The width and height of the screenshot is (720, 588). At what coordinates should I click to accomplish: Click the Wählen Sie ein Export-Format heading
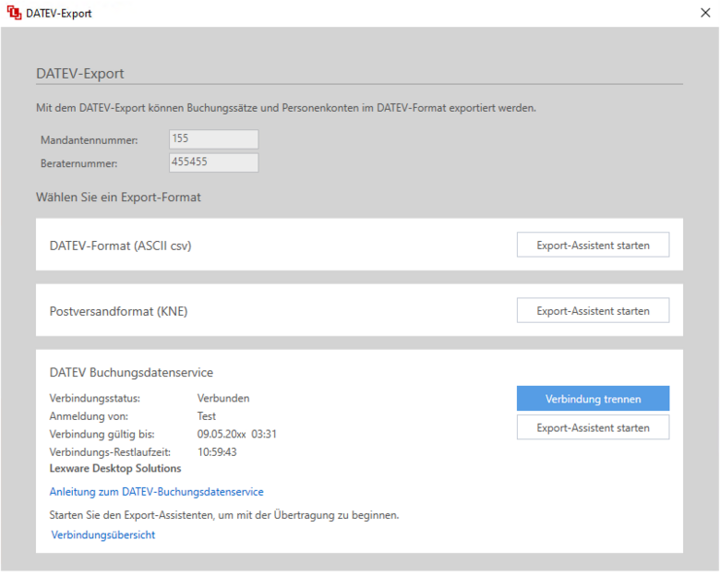click(x=118, y=198)
